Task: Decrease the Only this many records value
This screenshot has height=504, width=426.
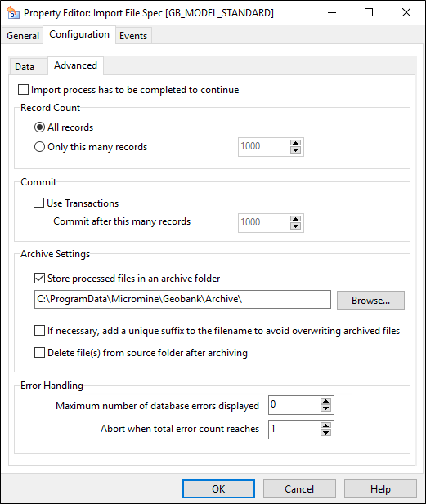Action: click(x=295, y=150)
